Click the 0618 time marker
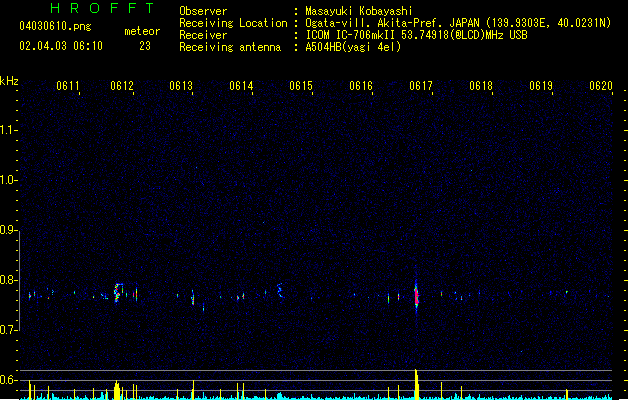The image size is (629, 400). pyautogui.click(x=481, y=85)
